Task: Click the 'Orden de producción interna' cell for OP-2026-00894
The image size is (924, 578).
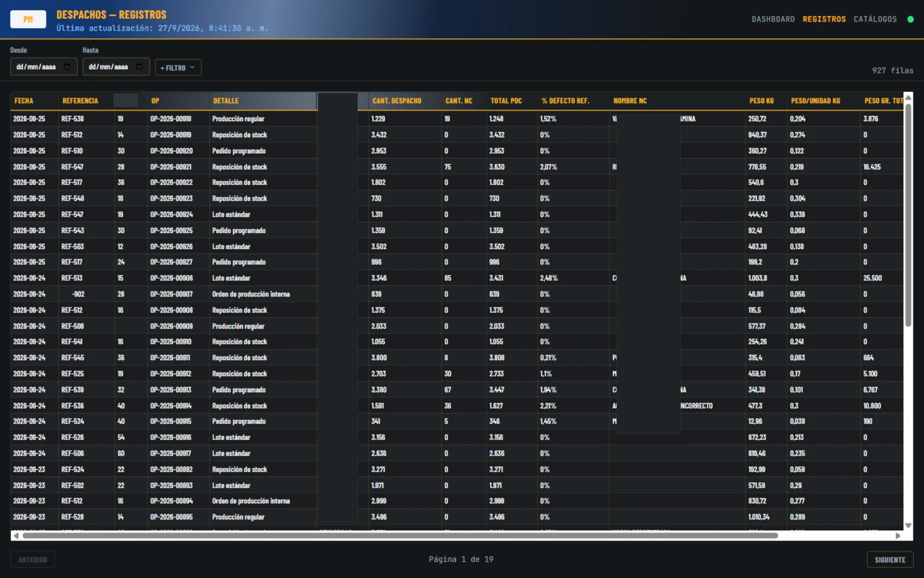Action: tap(263, 501)
